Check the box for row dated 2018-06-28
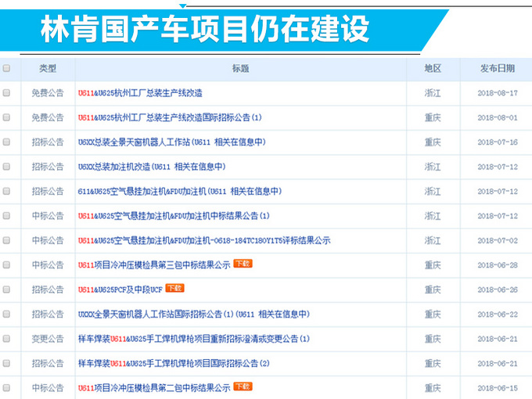The image size is (532, 399). tap(6, 265)
